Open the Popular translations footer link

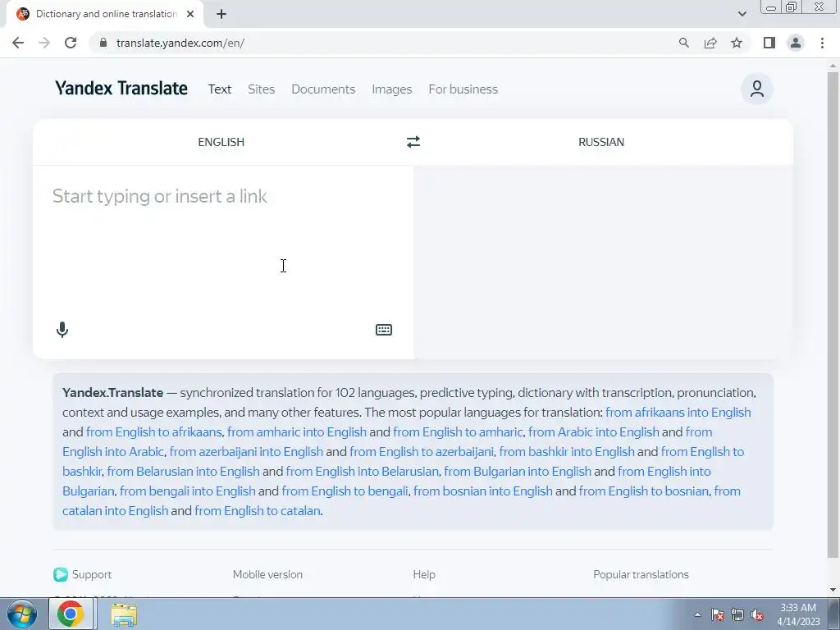(x=641, y=574)
